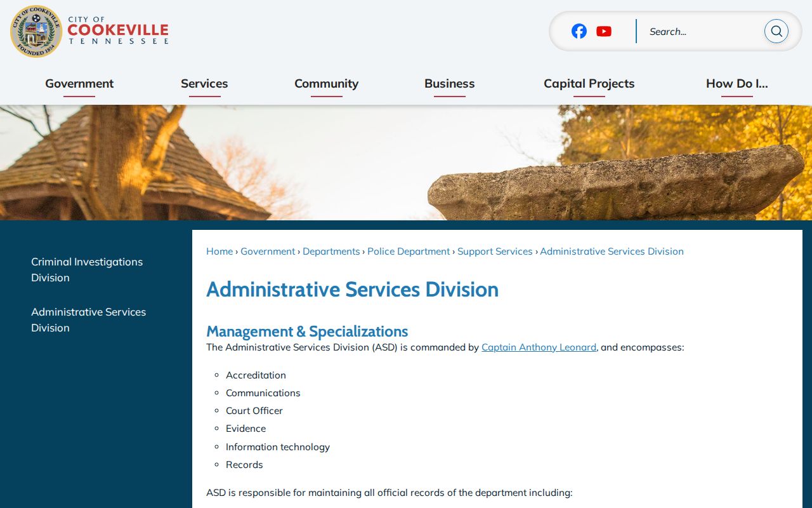812x508 pixels.
Task: Open Captain Anthony Leonard link
Action: pos(539,347)
